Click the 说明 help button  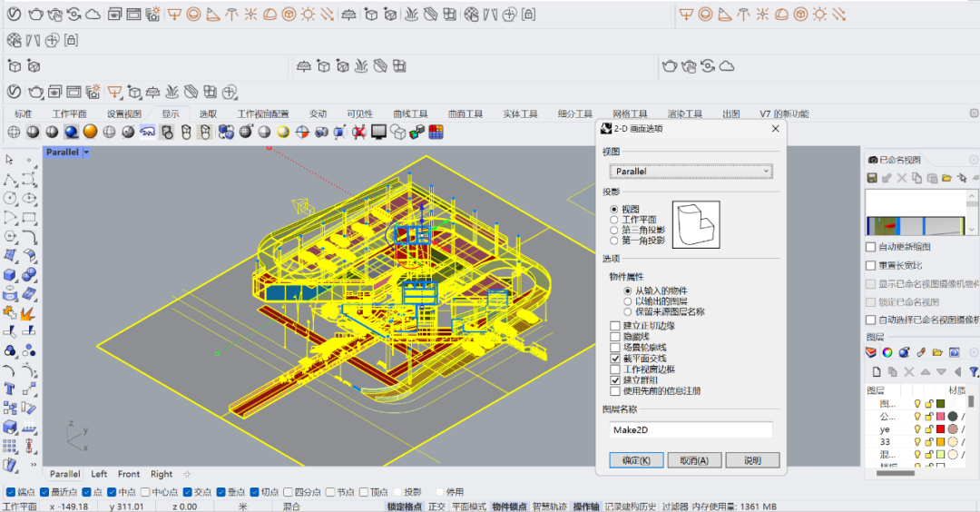click(752, 460)
